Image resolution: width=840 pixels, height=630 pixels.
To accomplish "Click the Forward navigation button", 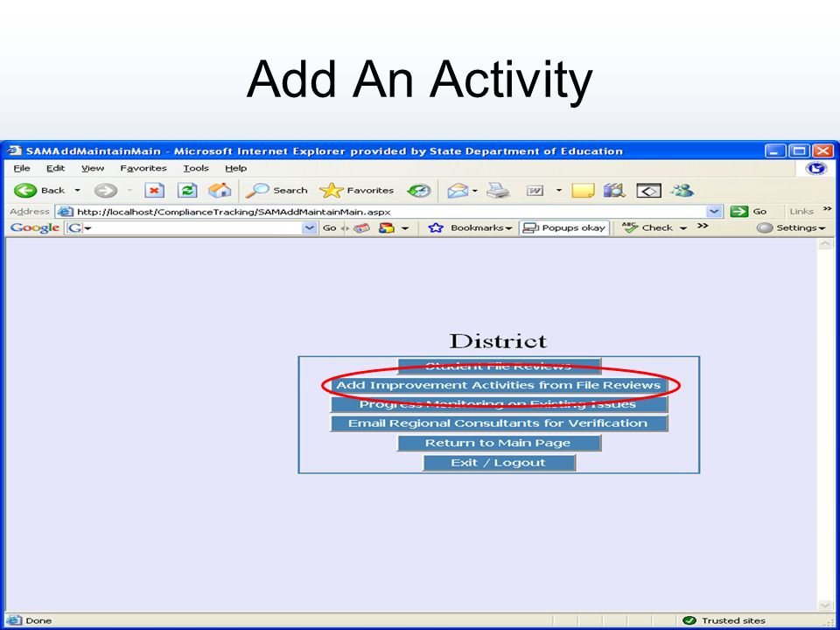I will (106, 190).
